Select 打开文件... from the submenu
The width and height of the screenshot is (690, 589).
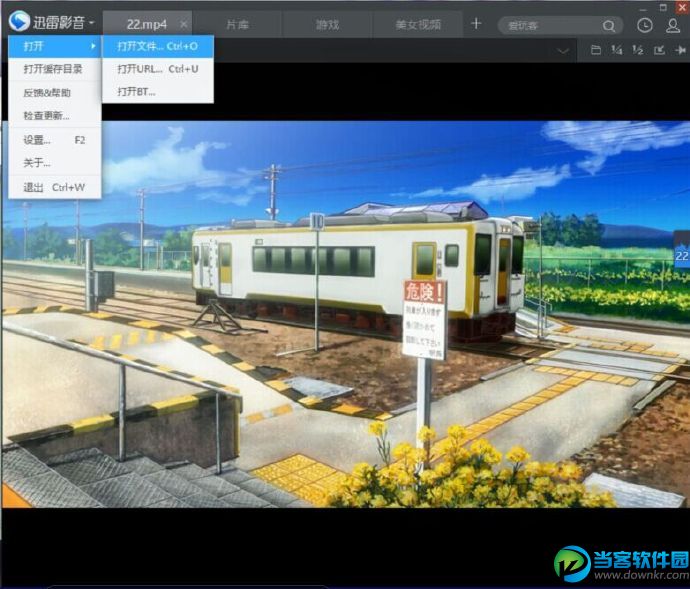pos(157,46)
